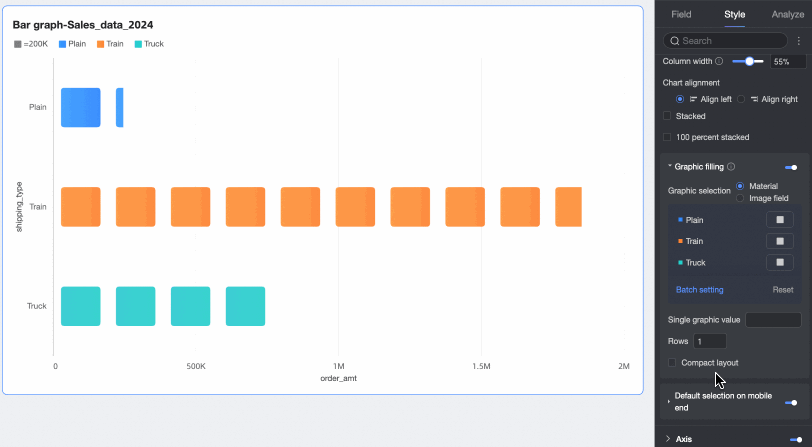The width and height of the screenshot is (812, 447).
Task: Select the Image field radio option
Action: 740,198
